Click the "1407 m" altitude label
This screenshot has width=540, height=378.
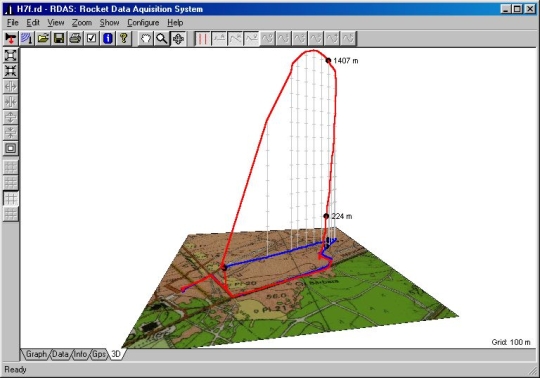pyautogui.click(x=346, y=61)
